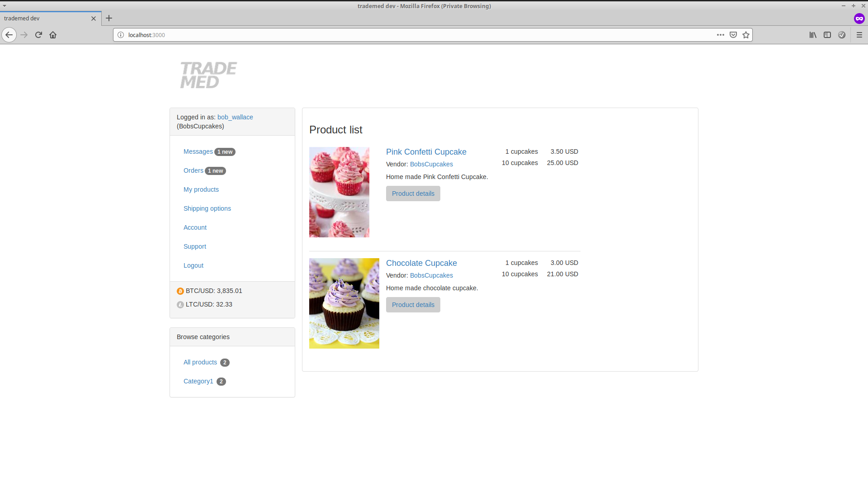
Task: Open the Firefox hamburger menu
Action: tap(859, 35)
